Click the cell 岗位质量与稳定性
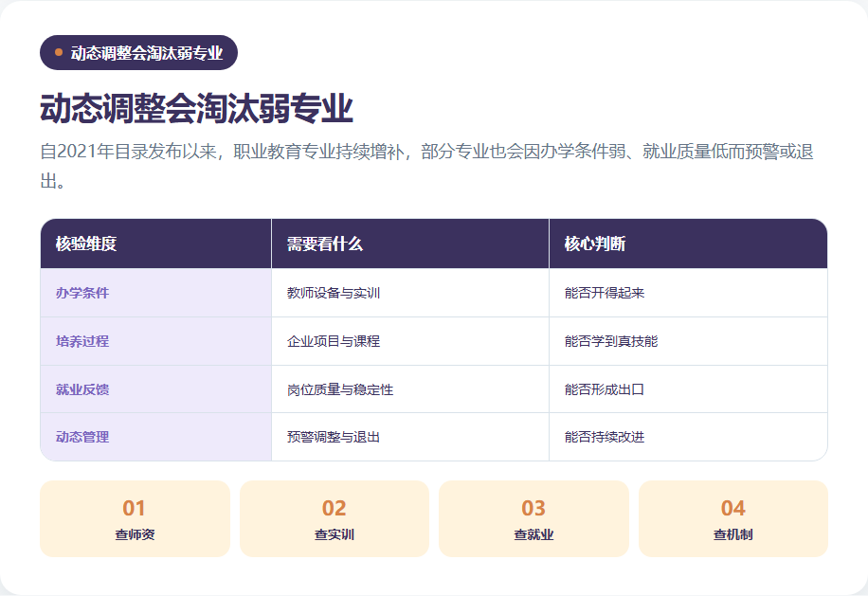 click(410, 389)
